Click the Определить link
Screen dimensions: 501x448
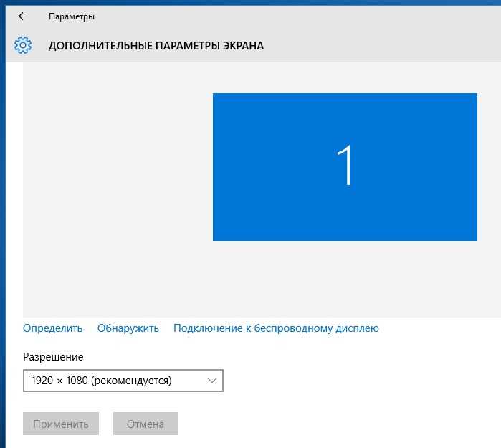point(53,328)
